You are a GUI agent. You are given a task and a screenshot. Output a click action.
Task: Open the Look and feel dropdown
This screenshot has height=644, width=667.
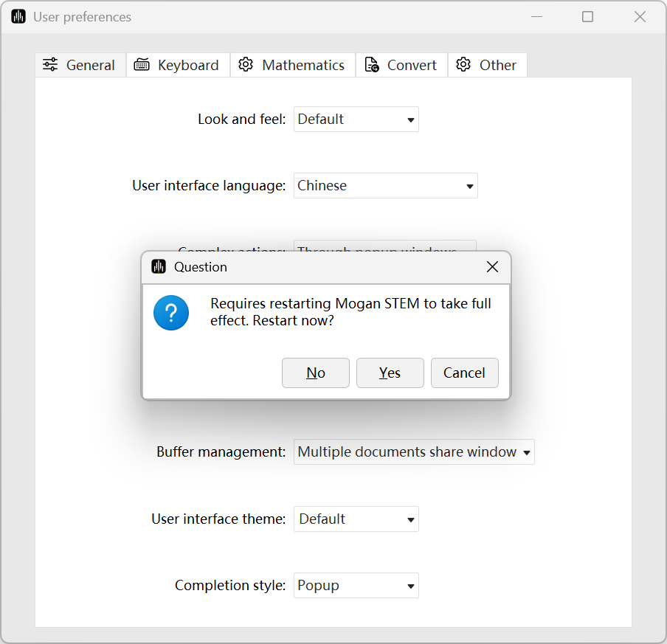click(356, 120)
